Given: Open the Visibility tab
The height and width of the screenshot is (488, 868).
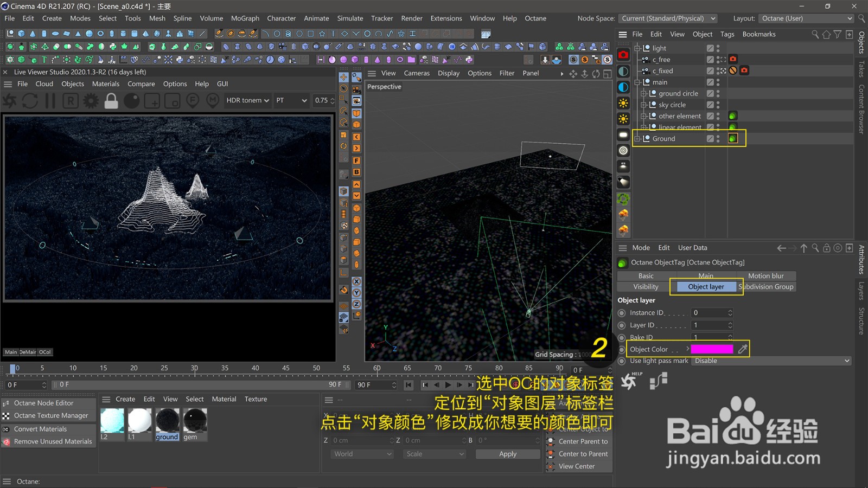Looking at the screenshot, I should [646, 287].
